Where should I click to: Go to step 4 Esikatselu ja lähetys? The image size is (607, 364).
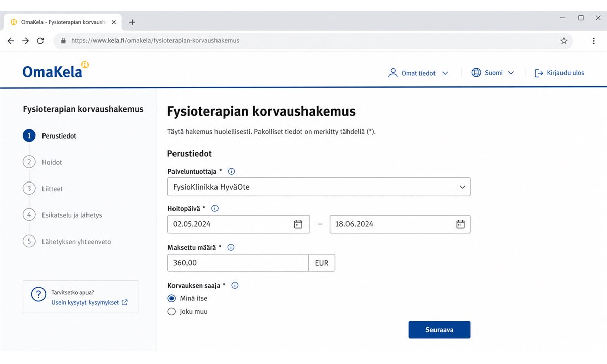click(62, 215)
